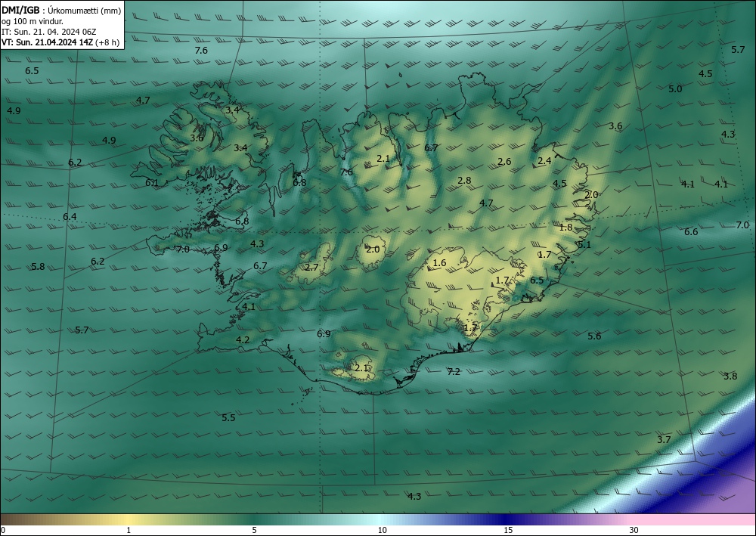Select the 1.6 value on Vatnajökull
The height and width of the screenshot is (536, 756).
tap(440, 262)
